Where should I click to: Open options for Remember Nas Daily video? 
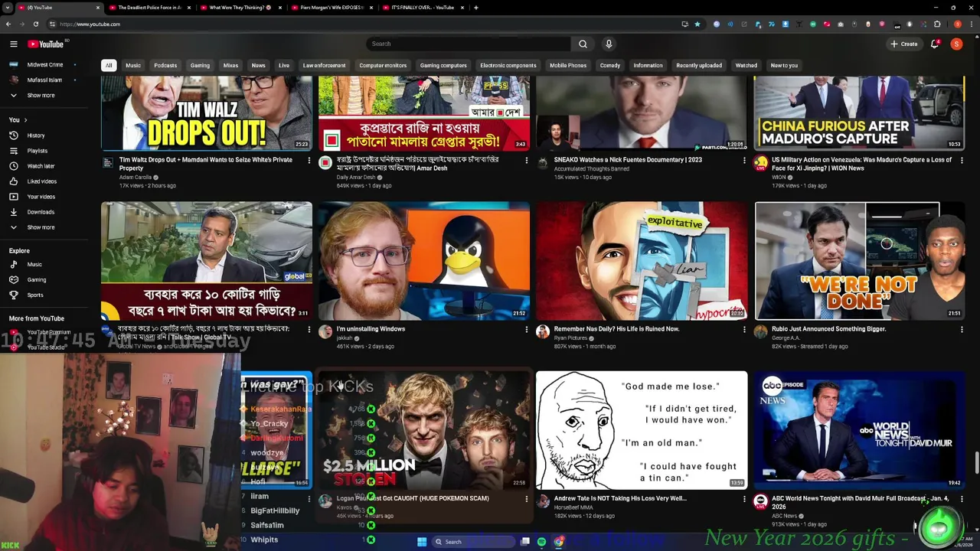pyautogui.click(x=744, y=330)
